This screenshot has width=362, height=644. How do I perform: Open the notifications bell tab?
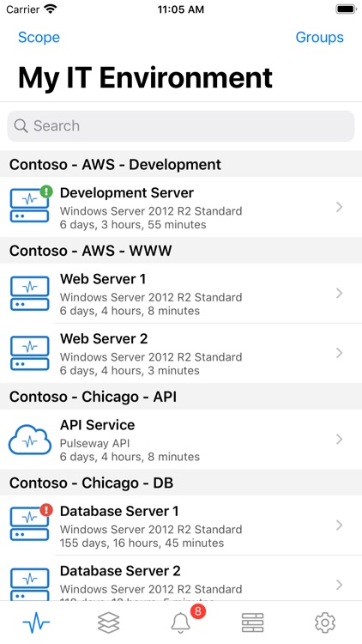[x=181, y=623]
